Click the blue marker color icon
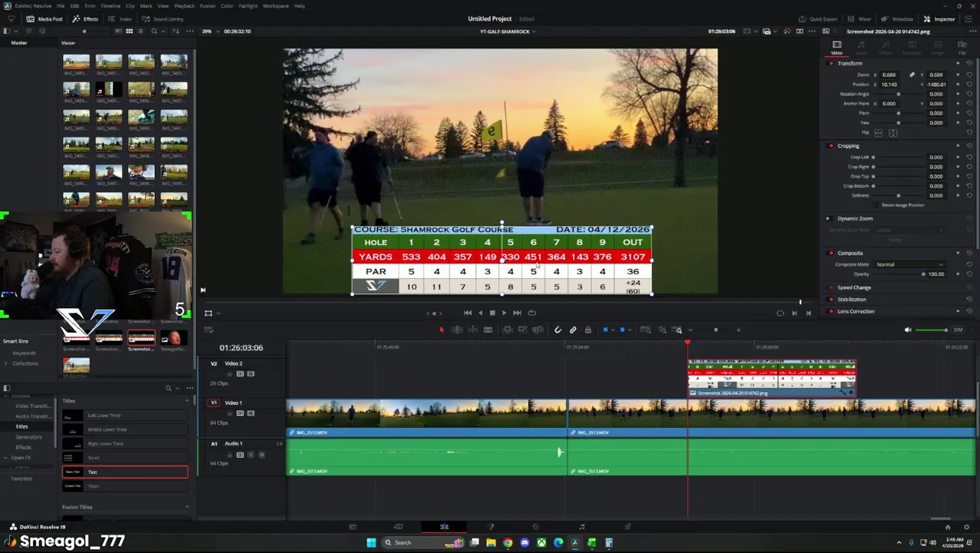 [x=622, y=330]
